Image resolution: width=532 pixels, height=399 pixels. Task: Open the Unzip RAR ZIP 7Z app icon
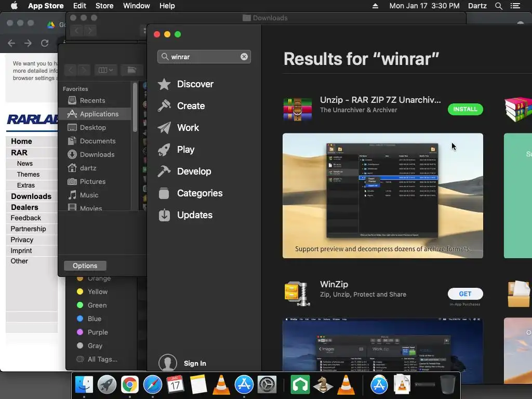point(298,109)
